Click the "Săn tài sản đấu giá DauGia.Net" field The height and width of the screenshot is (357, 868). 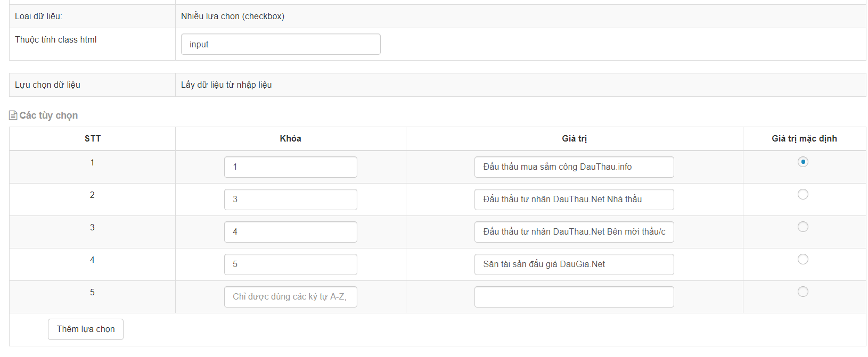[x=574, y=264]
